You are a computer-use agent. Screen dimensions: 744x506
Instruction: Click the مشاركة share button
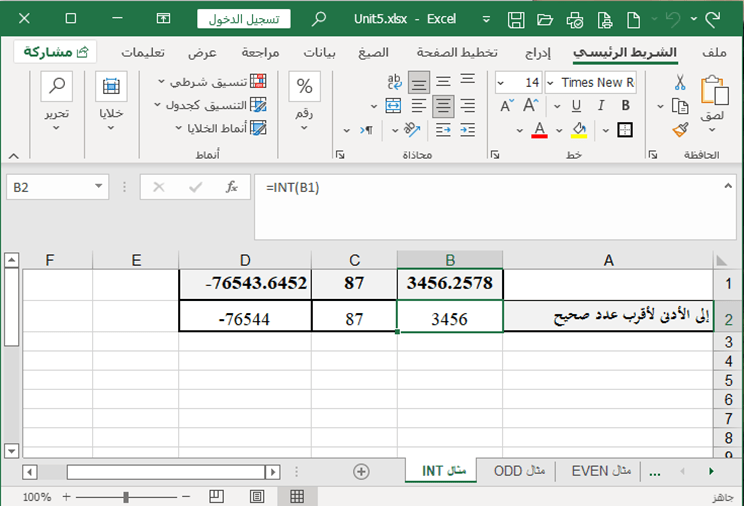coord(55,52)
